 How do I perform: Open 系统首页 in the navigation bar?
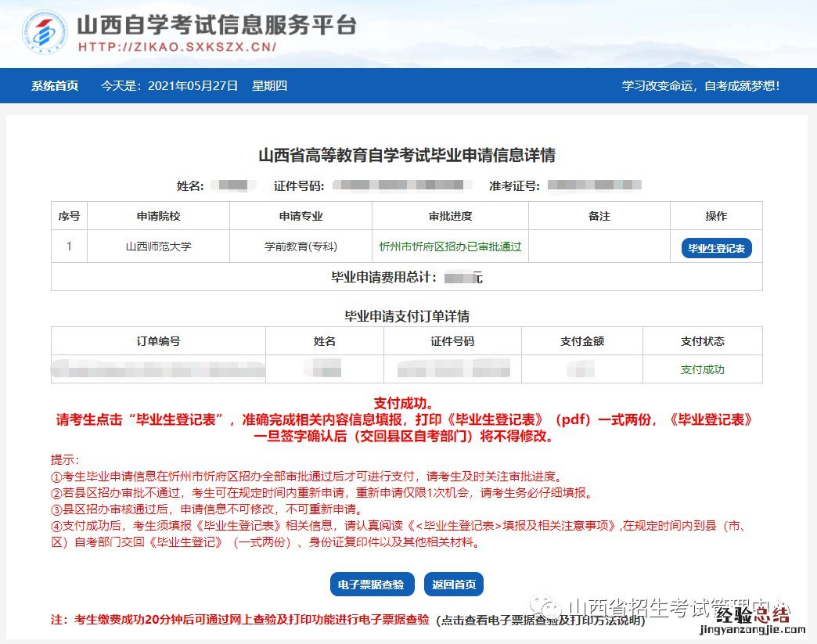click(55, 86)
